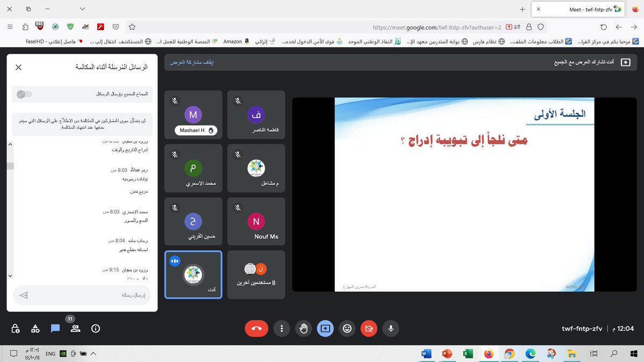644x362 pixels.
Task: Click Firefox reload page button
Action: pos(604,27)
